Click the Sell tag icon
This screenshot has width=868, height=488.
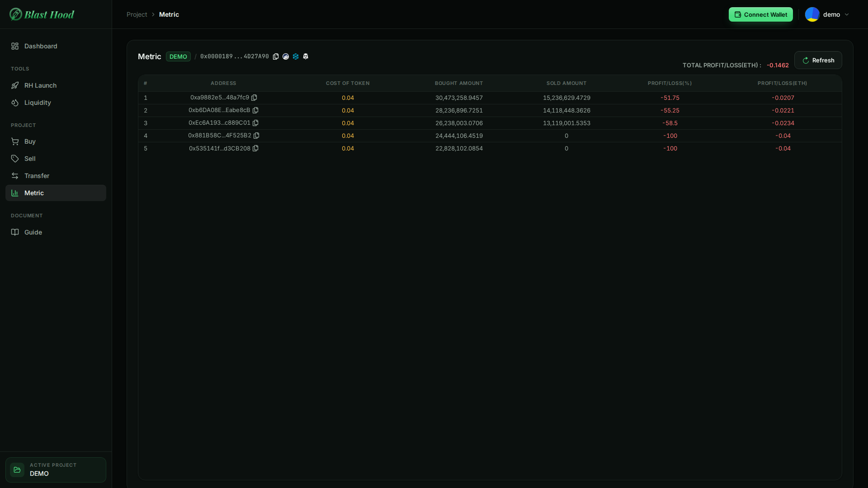coord(15,159)
